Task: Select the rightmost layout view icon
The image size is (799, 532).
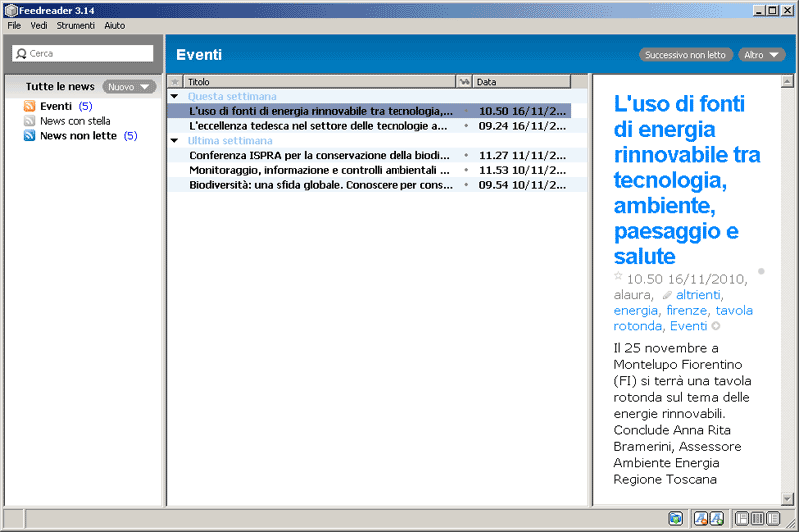Action: point(773,518)
